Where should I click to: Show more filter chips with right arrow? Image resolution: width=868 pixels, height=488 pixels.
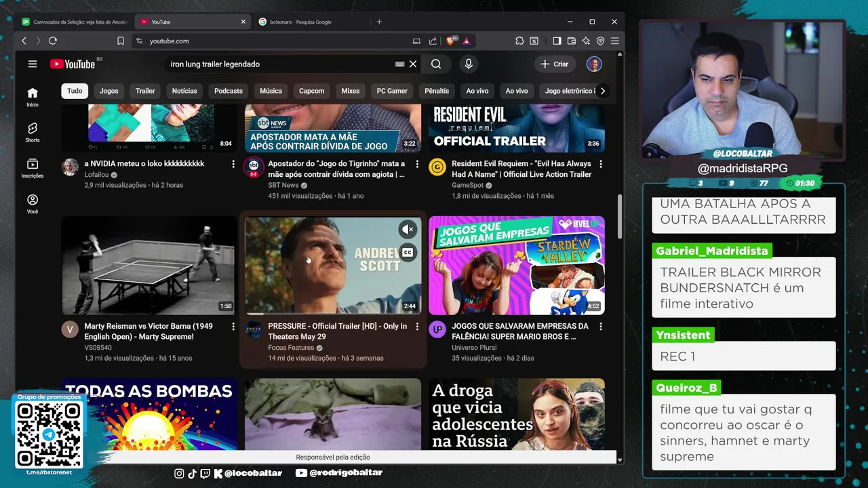602,91
